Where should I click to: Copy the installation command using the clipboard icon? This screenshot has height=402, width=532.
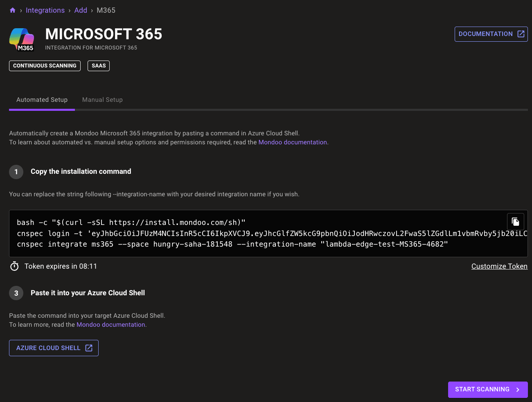click(515, 221)
